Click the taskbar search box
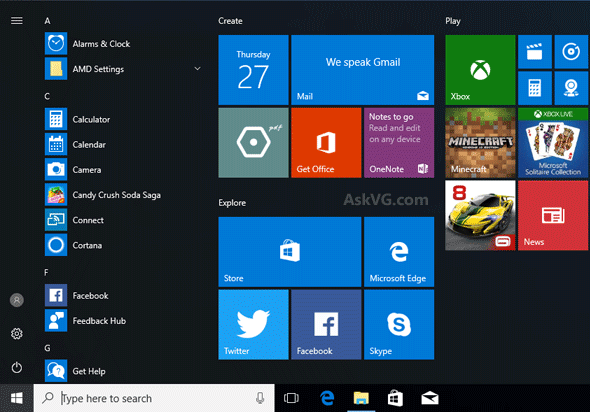Image resolution: width=590 pixels, height=412 pixels. point(154,398)
